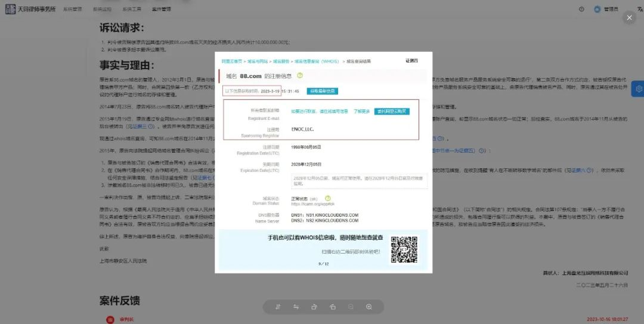Click the 88.com WHOIS evidence image
Viewport: 644px width, 324px height.
point(323,162)
